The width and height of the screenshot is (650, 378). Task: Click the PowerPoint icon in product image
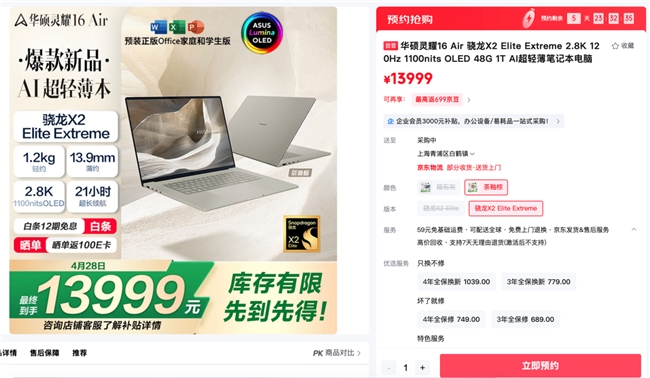pos(196,27)
